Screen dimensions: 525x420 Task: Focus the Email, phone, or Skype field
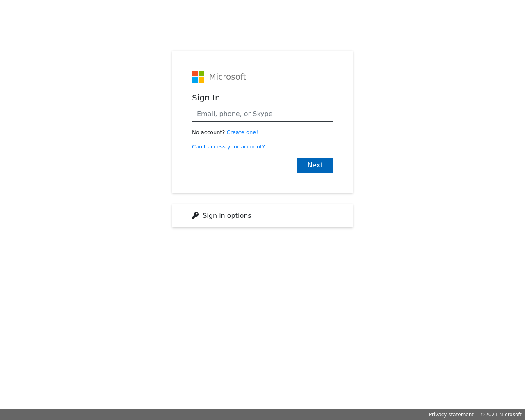pos(262,114)
